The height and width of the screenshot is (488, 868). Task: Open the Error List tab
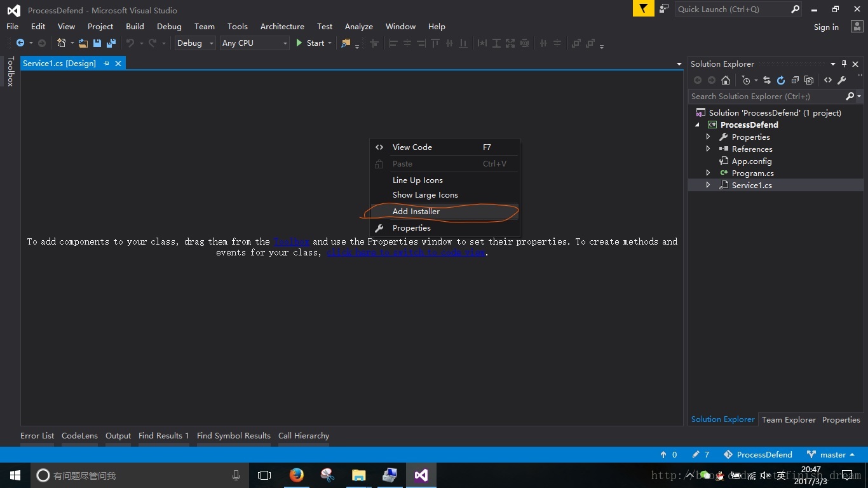pyautogui.click(x=37, y=436)
